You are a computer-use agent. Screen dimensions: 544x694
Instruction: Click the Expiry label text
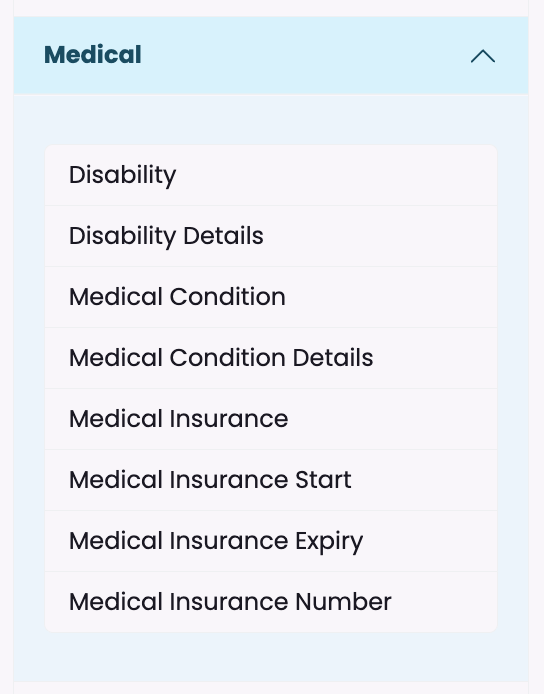click(x=329, y=542)
